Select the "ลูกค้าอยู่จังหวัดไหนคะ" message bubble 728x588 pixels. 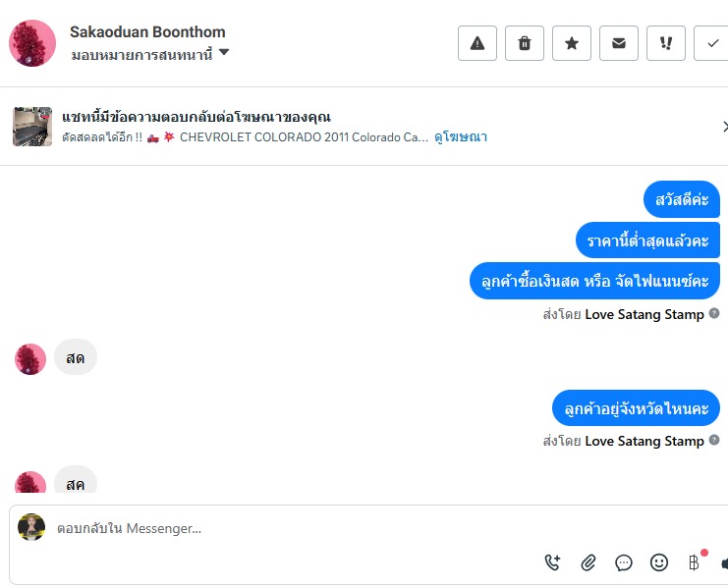coord(636,407)
